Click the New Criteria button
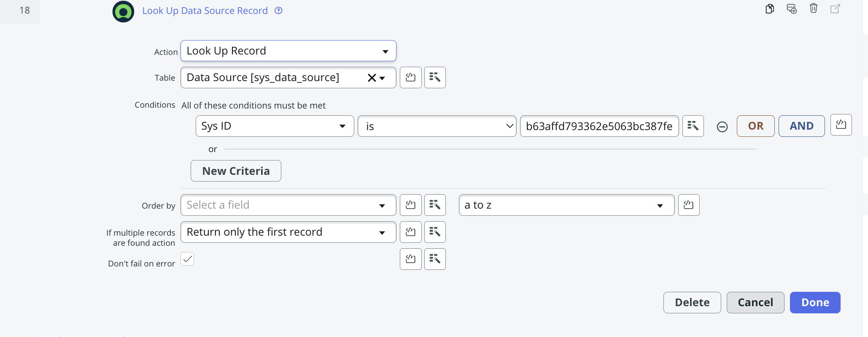Image resolution: width=868 pixels, height=337 pixels. point(236,171)
